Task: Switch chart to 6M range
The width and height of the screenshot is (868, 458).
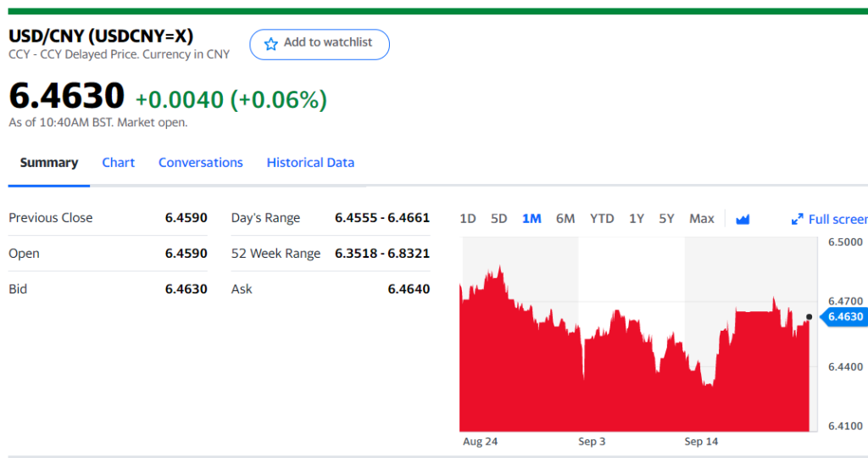Action: click(x=565, y=219)
